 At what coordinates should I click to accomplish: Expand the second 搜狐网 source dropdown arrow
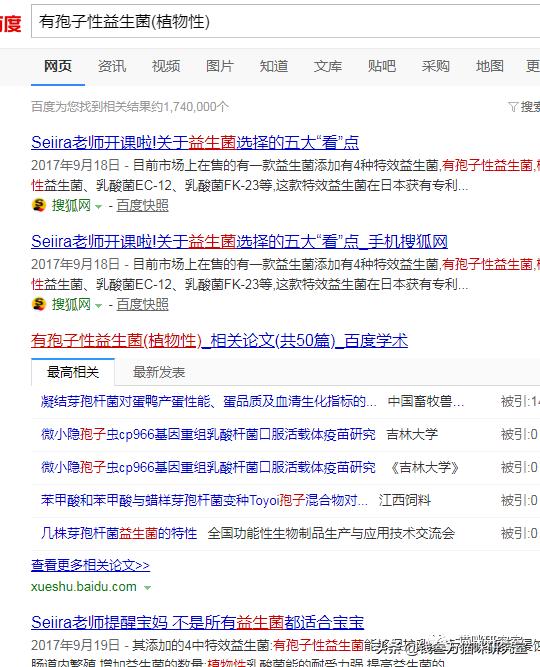[x=98, y=305]
